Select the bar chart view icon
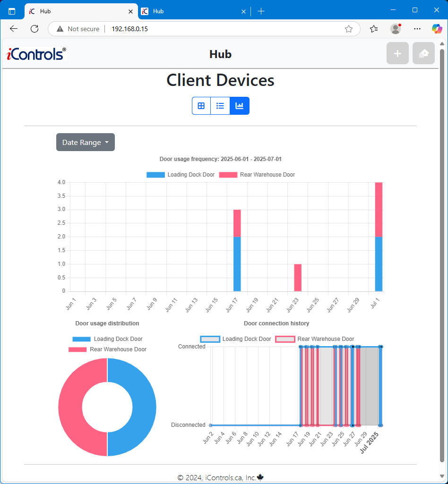This screenshot has width=448, height=484. 239,106
